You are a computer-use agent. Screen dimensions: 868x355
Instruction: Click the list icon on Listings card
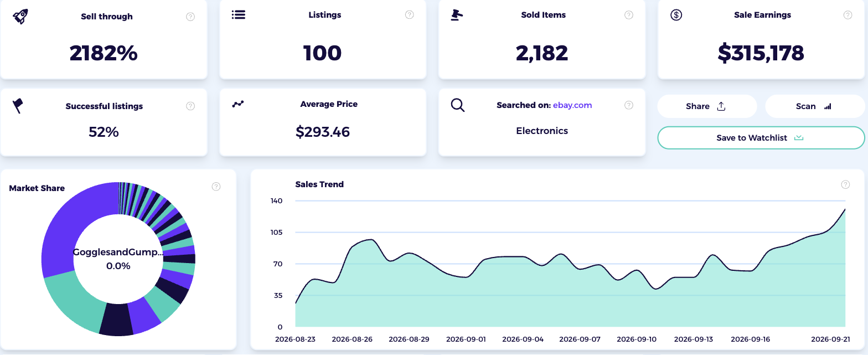click(x=239, y=14)
